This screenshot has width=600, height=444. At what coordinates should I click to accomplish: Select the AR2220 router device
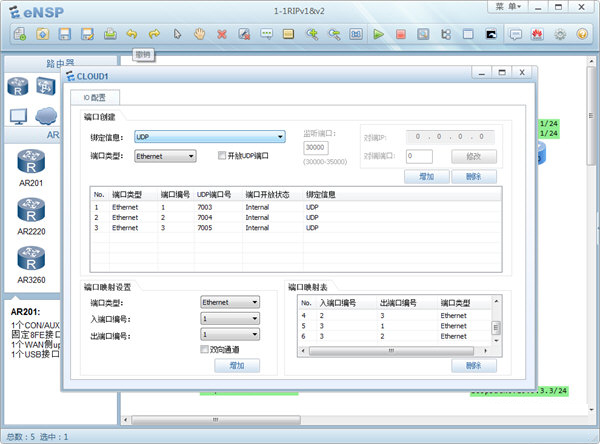tap(30, 211)
